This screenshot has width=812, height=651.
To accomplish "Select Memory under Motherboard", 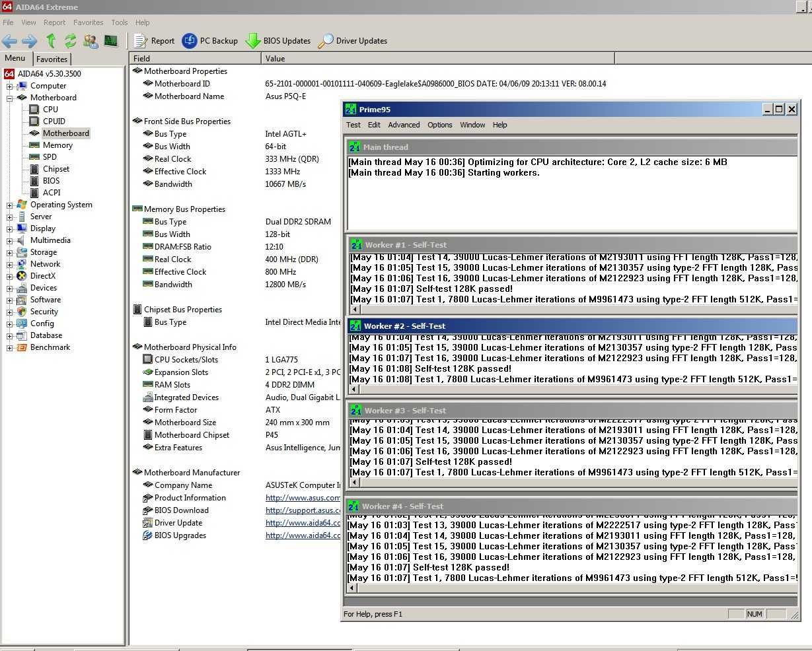I will 58,145.
